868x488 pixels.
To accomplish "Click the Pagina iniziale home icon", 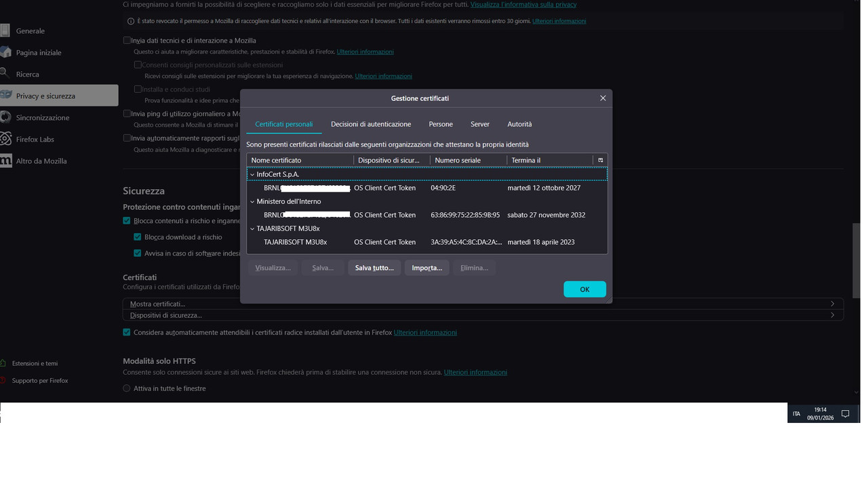I will point(5,52).
